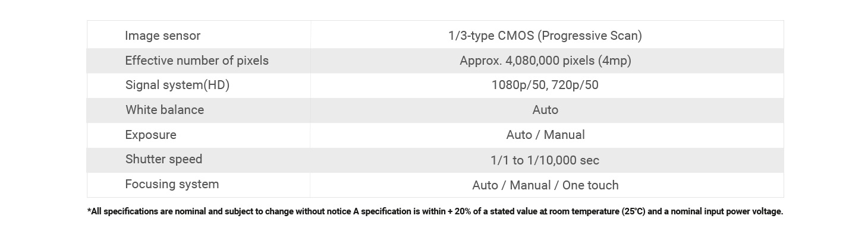
Task: Click the Signal system(HD) label
Action: click(x=177, y=85)
